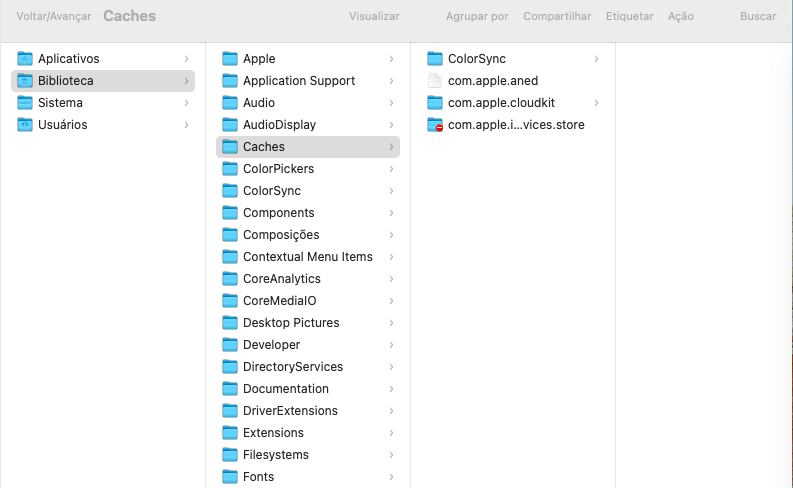Expand Aplicativos using its chevron
793x488 pixels.
pos(186,59)
